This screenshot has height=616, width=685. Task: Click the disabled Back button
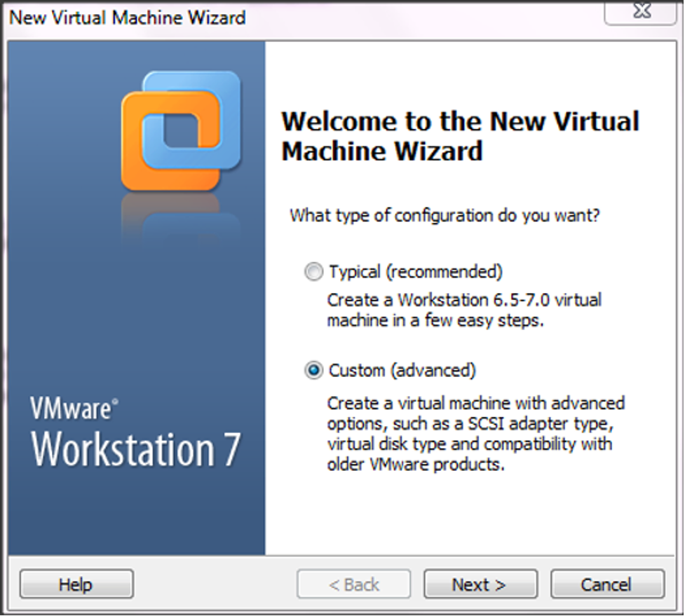click(x=353, y=584)
